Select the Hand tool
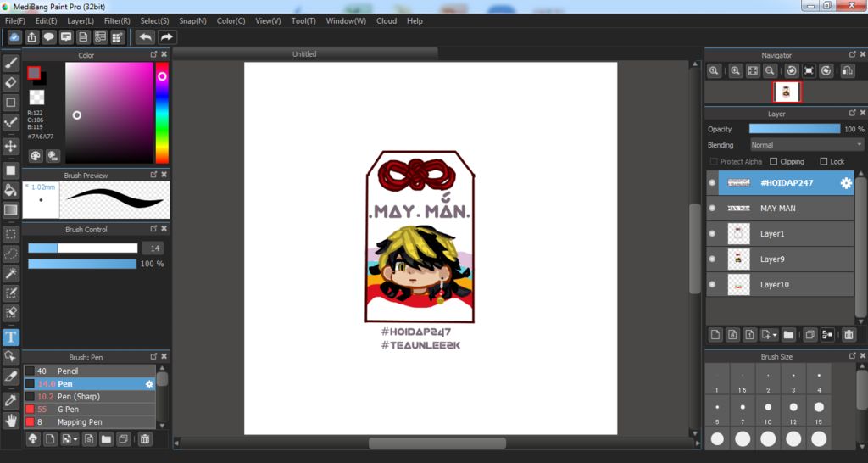The height and width of the screenshot is (463, 868). 10,421
